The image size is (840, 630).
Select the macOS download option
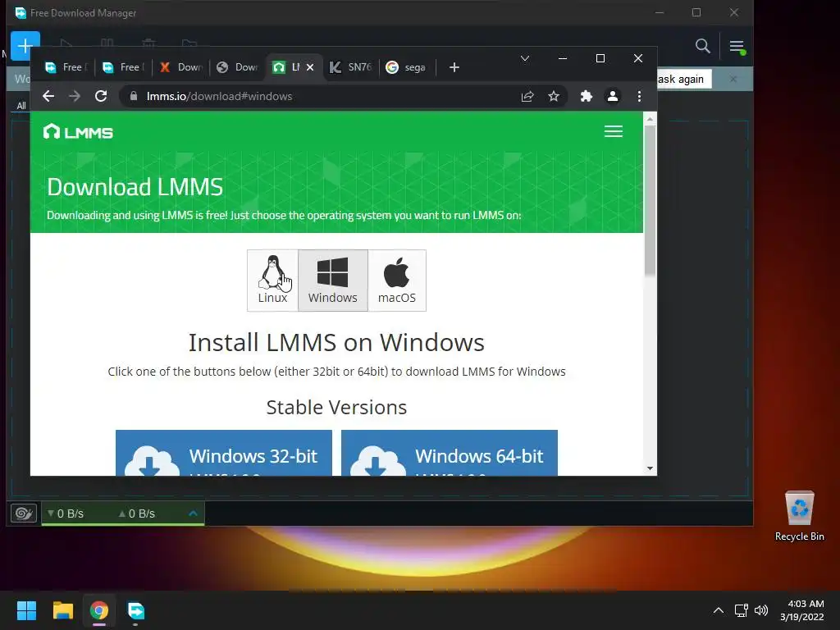point(397,281)
